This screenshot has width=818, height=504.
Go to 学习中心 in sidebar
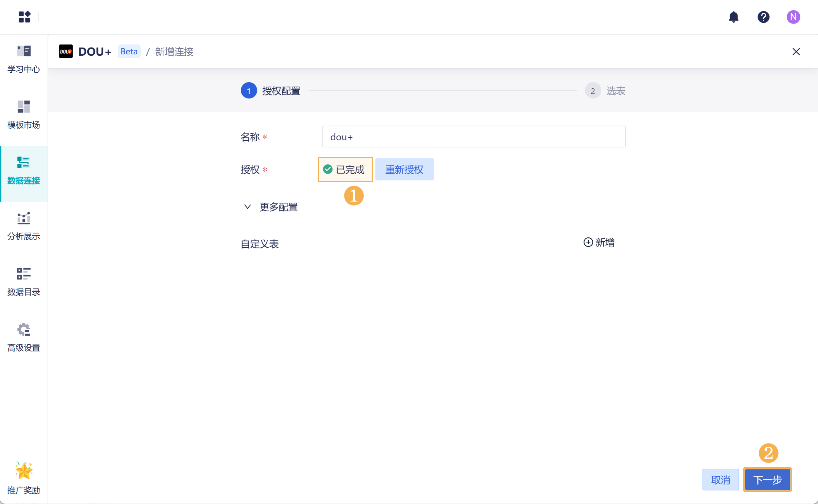24,59
